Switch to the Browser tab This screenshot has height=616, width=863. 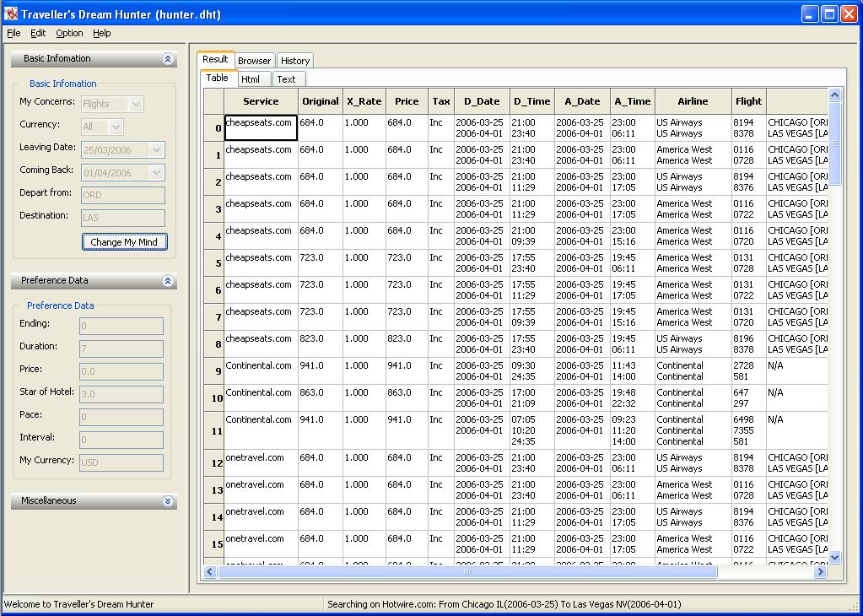254,61
